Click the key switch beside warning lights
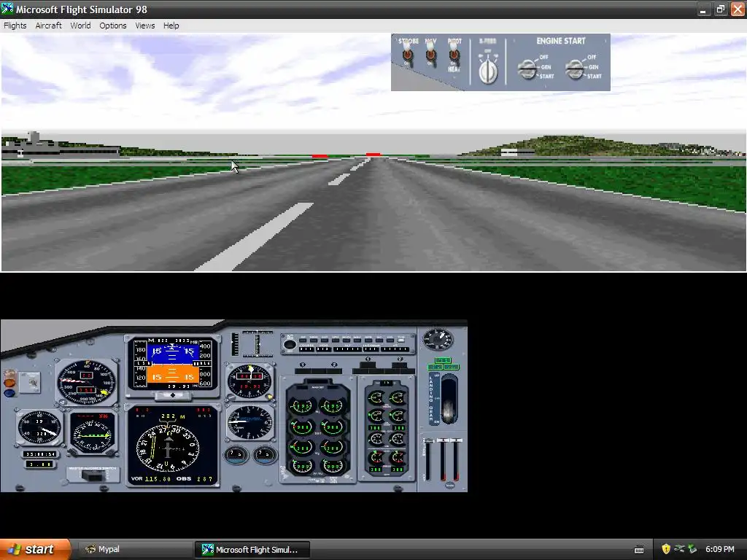Image resolution: width=747 pixels, height=560 pixels. pos(33,381)
